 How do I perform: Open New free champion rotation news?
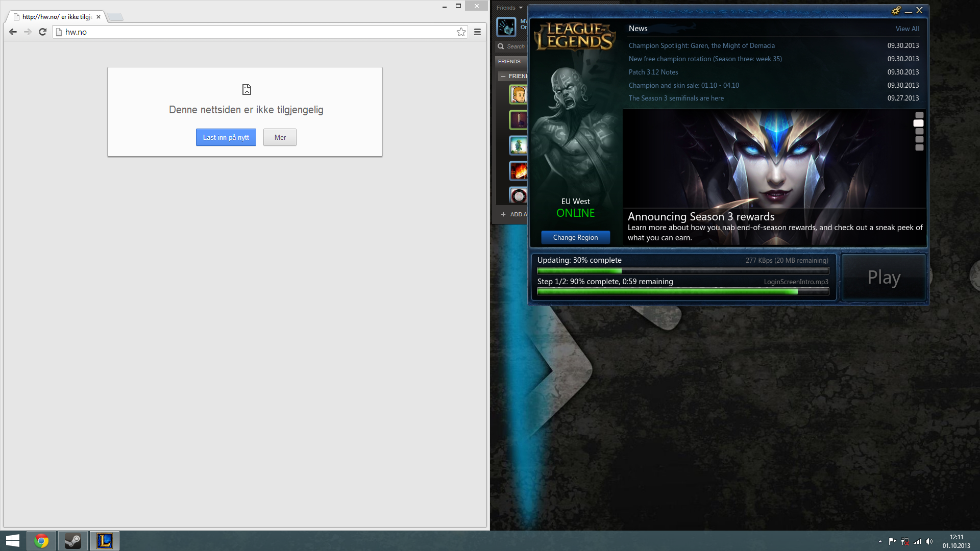[x=705, y=59]
